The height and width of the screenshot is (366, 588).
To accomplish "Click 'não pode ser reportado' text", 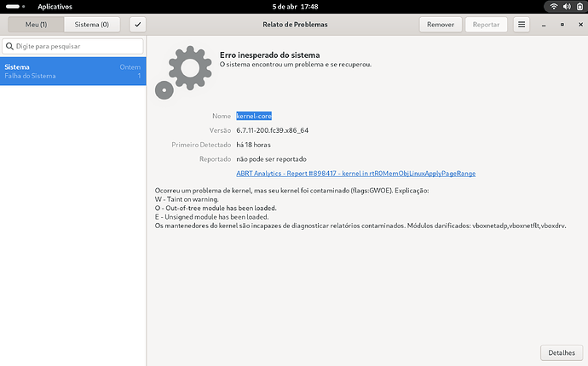I will coord(271,159).
